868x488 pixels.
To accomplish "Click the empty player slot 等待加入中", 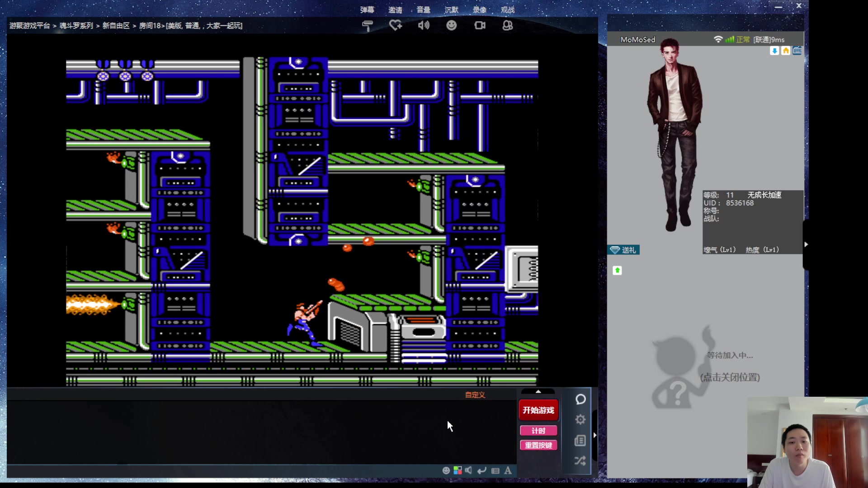I will (730, 356).
